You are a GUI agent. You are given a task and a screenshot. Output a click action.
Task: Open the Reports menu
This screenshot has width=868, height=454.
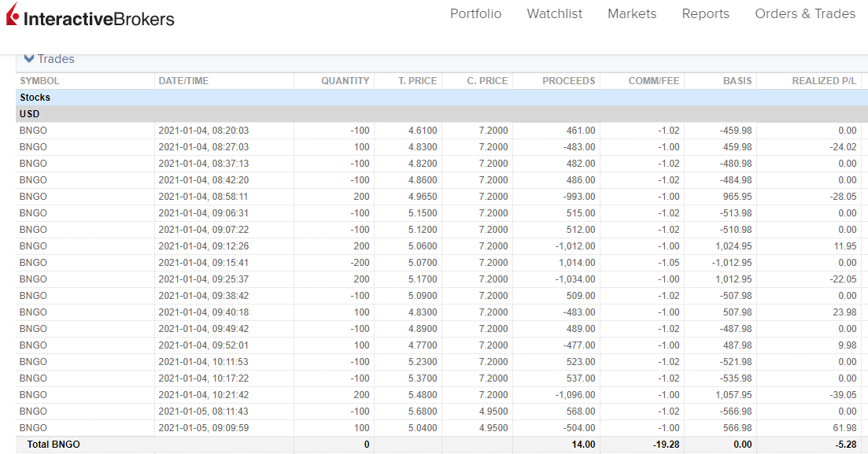pyautogui.click(x=705, y=14)
